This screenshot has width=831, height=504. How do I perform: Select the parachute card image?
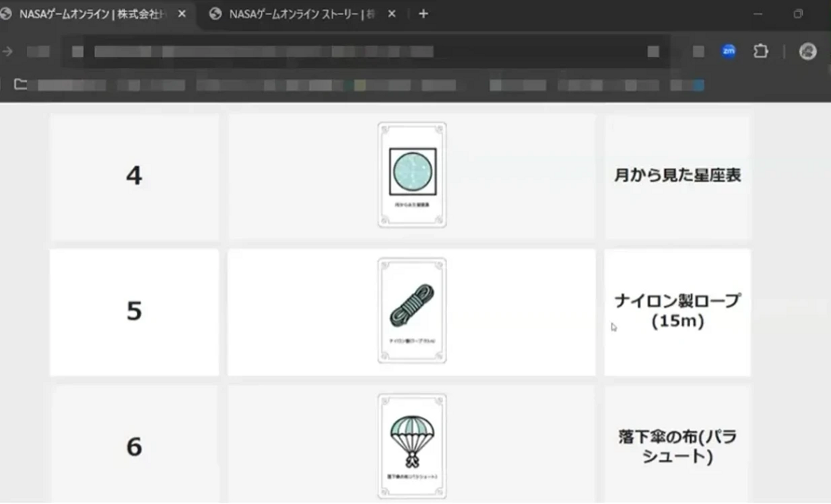click(412, 446)
